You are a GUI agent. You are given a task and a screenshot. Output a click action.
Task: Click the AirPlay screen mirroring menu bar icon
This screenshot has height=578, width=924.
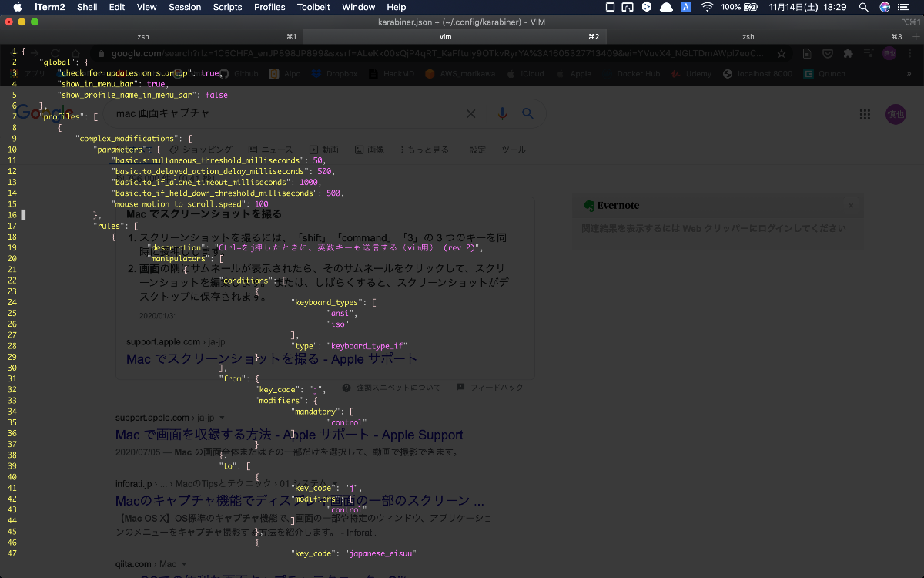[x=628, y=7]
